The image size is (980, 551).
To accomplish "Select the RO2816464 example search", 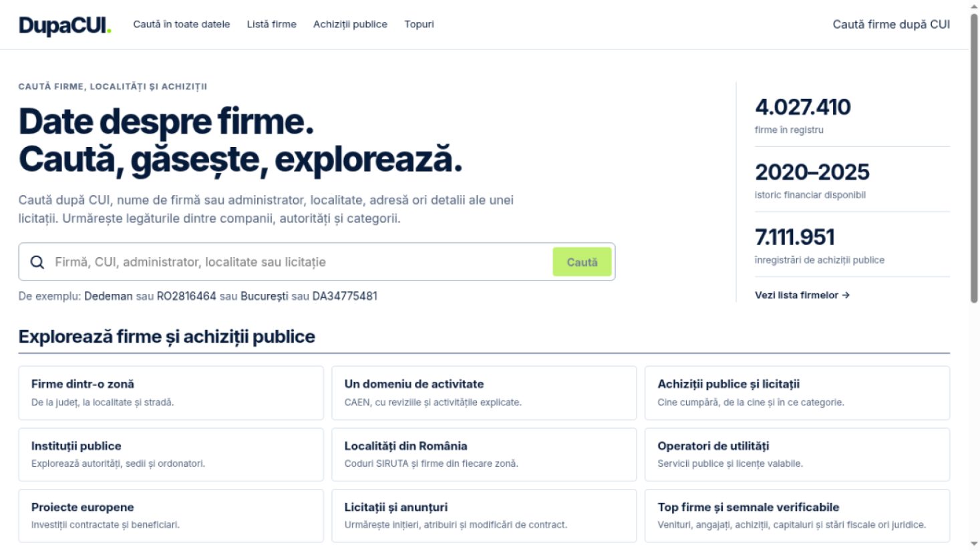I will click(186, 296).
